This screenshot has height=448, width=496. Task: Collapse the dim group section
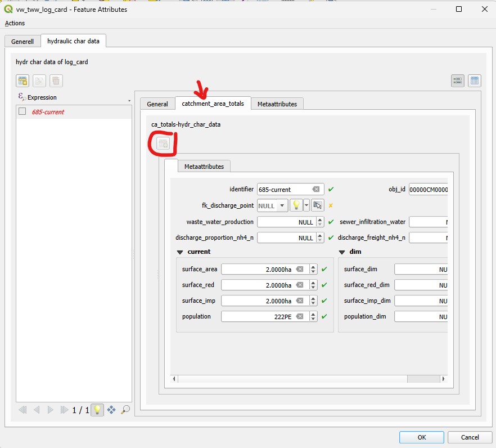[341, 252]
